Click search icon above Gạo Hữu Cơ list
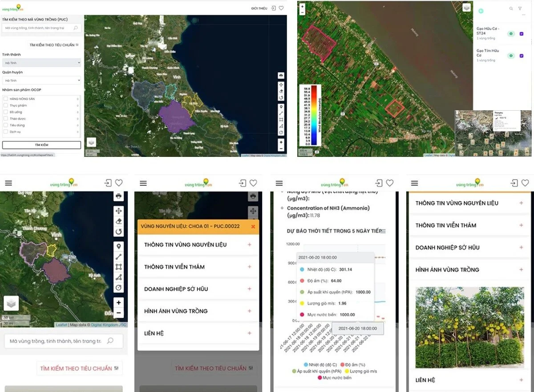 point(511,8)
